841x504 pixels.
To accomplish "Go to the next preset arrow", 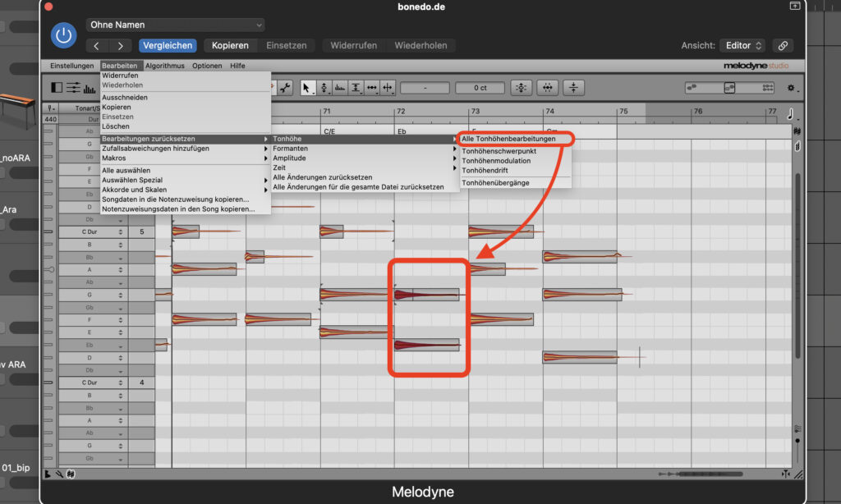I will 120,46.
